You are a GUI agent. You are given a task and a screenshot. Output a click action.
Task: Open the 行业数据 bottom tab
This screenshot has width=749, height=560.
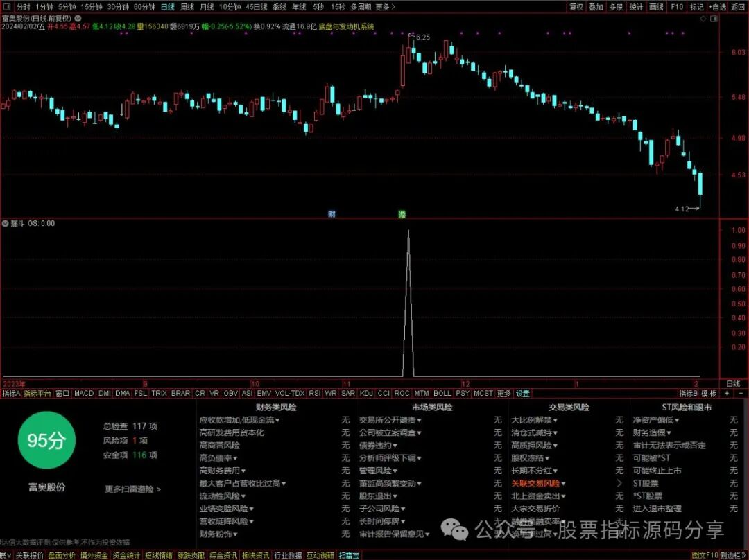point(288,555)
